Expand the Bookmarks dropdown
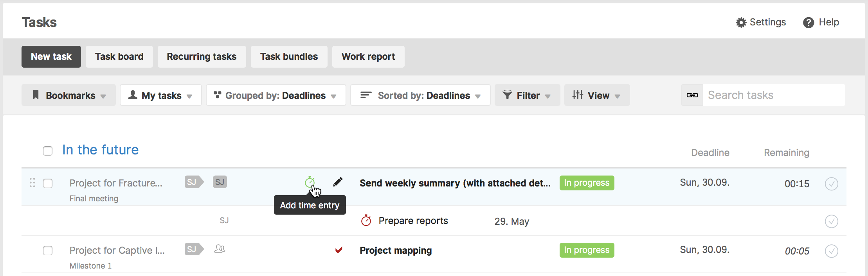868x276 pixels. click(x=68, y=95)
